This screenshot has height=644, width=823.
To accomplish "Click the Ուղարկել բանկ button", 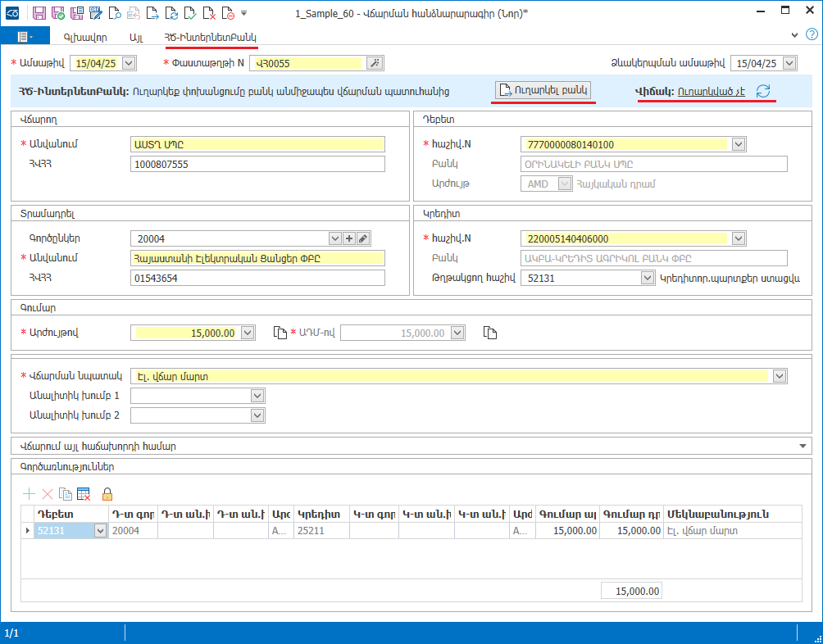I will [x=543, y=90].
